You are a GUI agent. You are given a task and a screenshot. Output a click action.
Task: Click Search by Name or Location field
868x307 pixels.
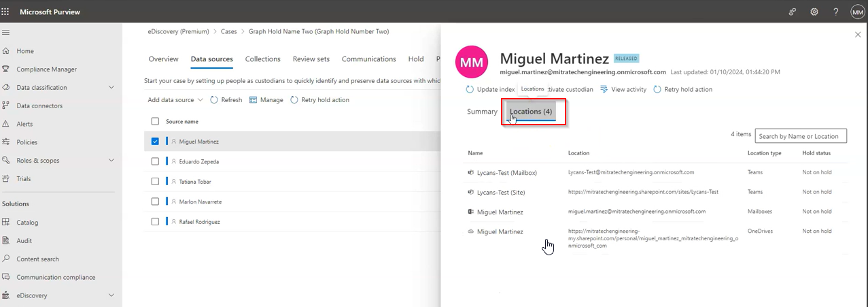coord(801,136)
